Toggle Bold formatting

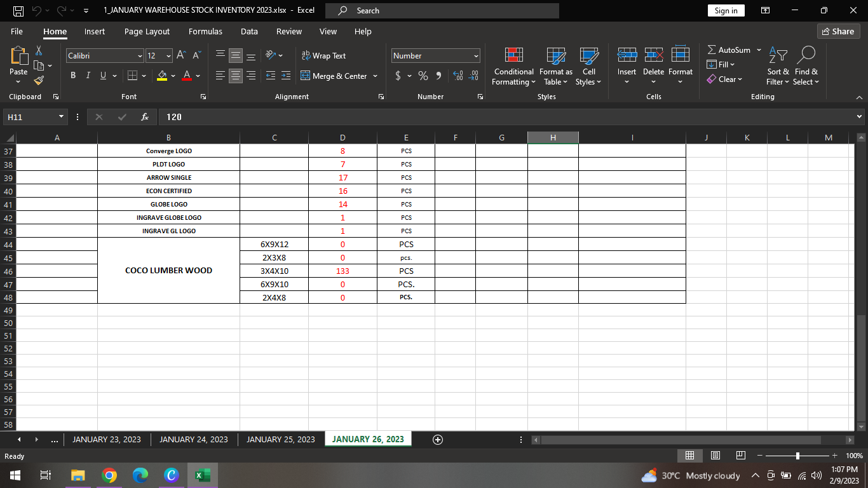click(72, 76)
